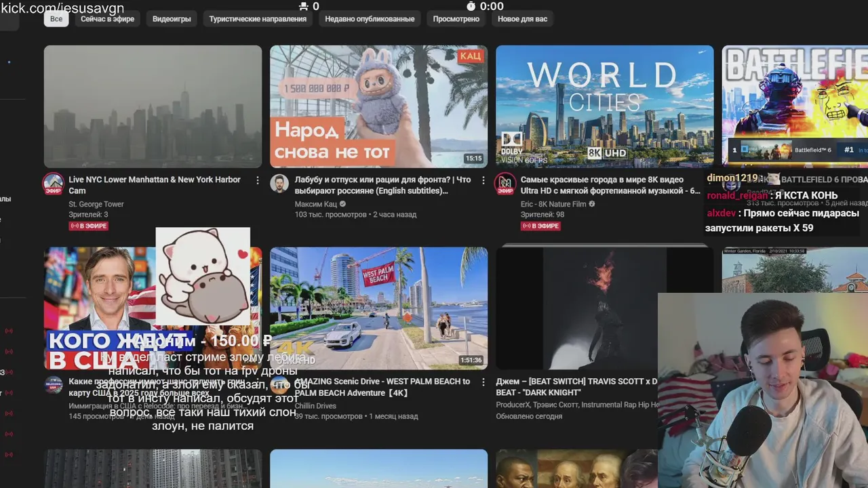Open the Eric - 8K Nature Film channel name
The image size is (868, 488).
coord(553,204)
